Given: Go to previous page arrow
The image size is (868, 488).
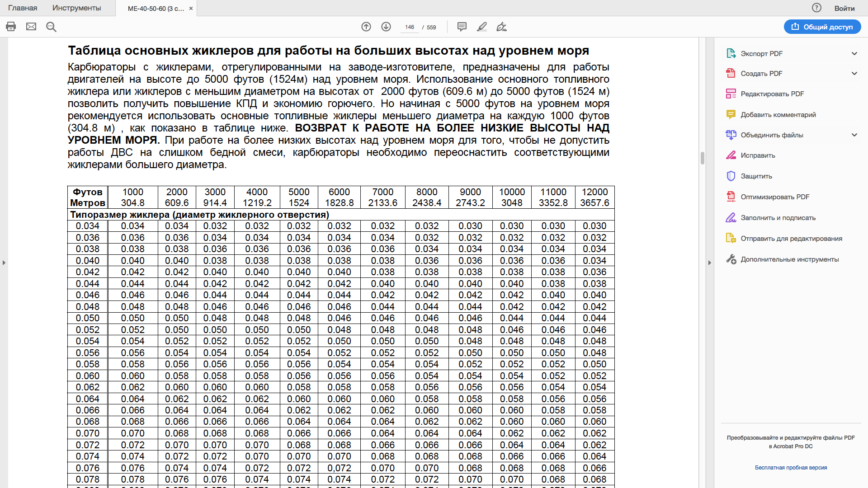Looking at the screenshot, I should click(366, 27).
